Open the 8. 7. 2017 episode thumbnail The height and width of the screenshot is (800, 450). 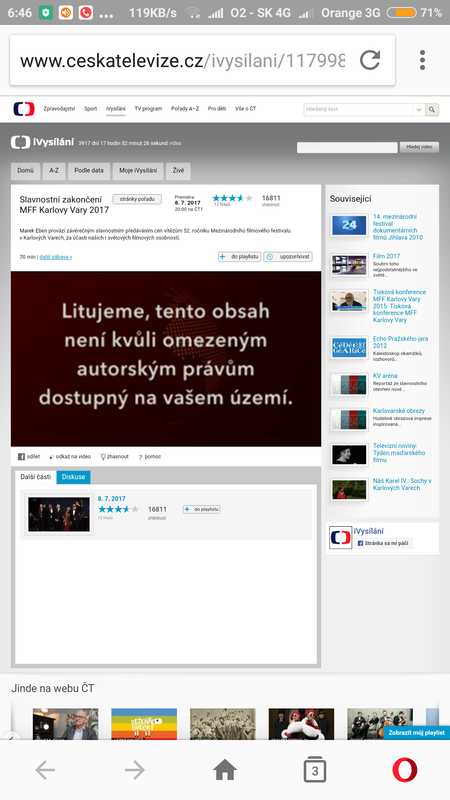59,514
